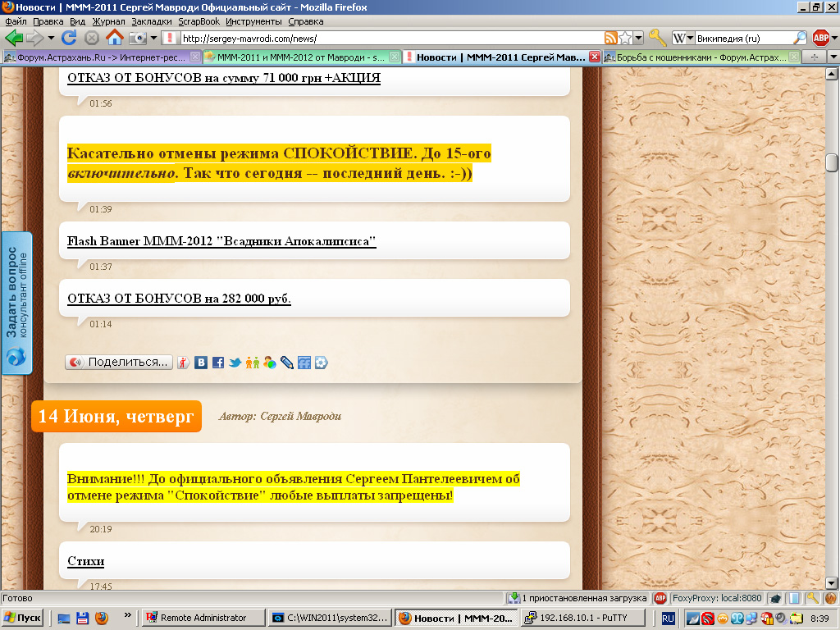Switch to Форум.Астрахань.Ru Интернет-рес tab
This screenshot has height=630, width=840.
pos(101,57)
